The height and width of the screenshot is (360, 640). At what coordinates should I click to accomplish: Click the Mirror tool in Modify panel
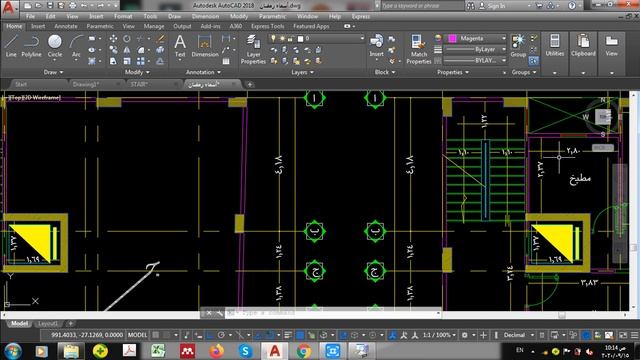[127, 50]
